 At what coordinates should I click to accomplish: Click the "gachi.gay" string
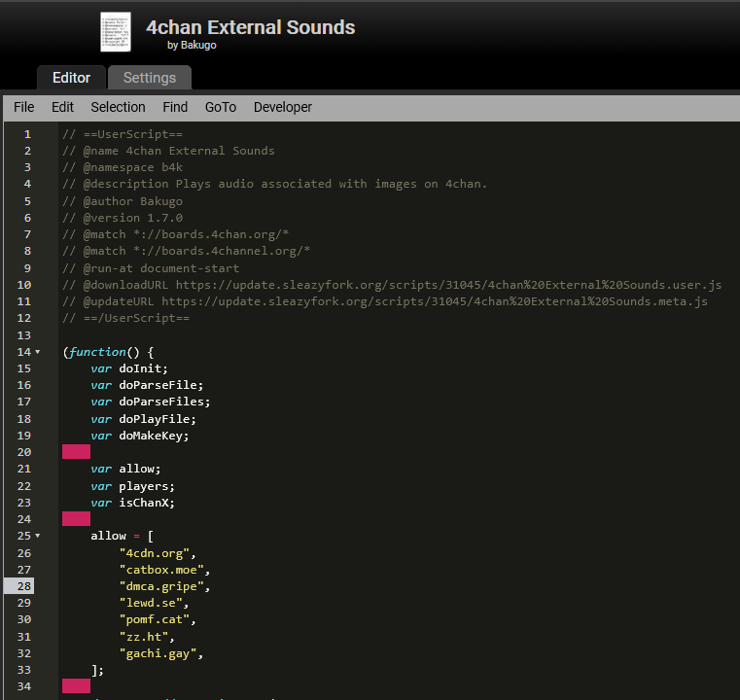pyautogui.click(x=158, y=653)
